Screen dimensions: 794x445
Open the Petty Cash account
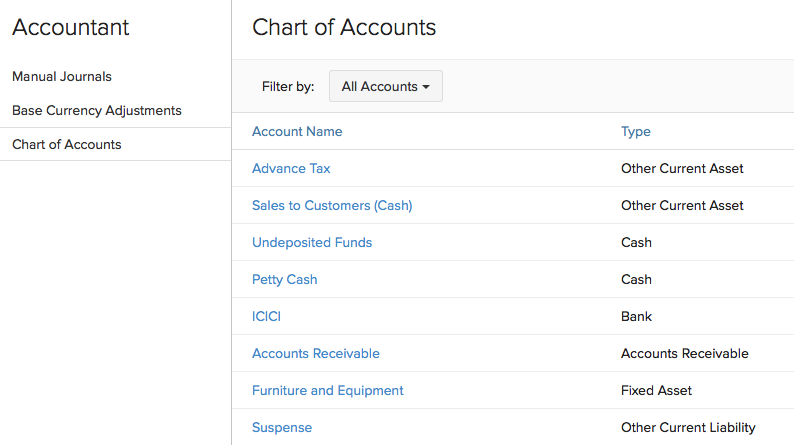[x=285, y=280]
